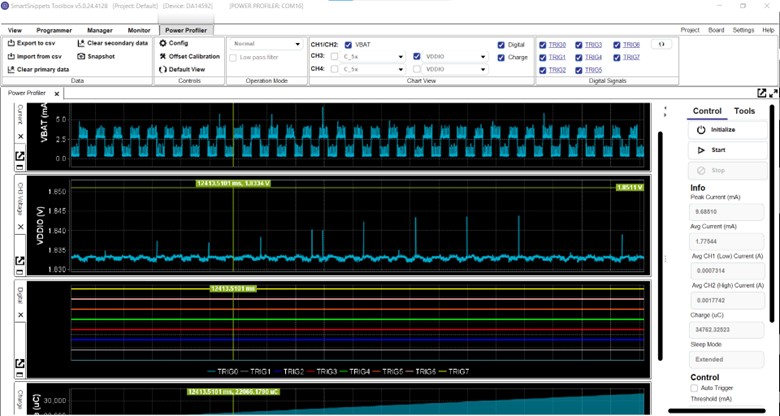780x416 pixels.
Task: Close the VDDIO voltage chart
Action: 20,227
